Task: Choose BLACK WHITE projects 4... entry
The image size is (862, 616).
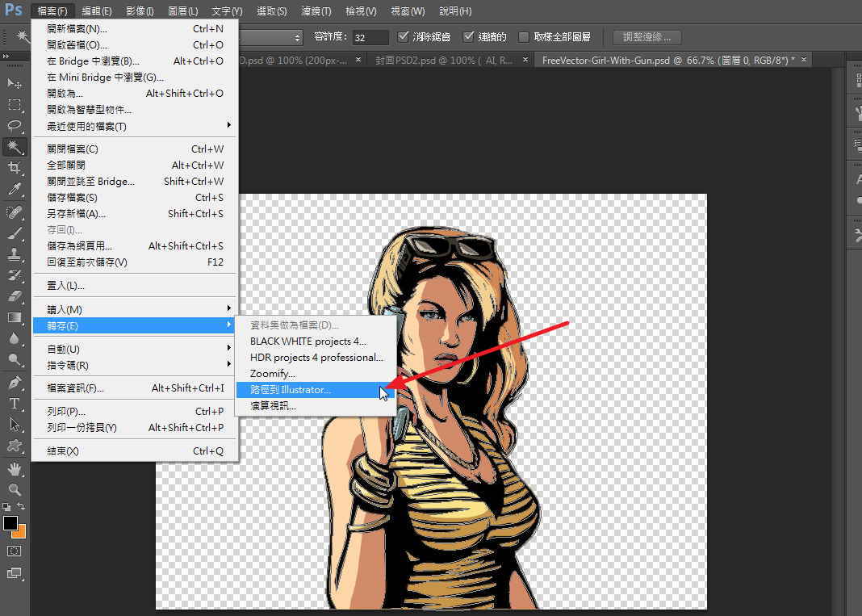Action: (x=316, y=341)
